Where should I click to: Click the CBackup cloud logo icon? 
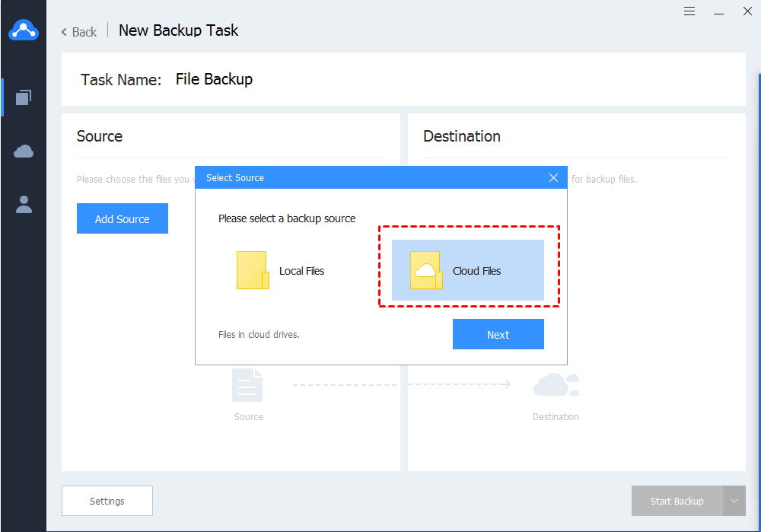pyautogui.click(x=24, y=30)
